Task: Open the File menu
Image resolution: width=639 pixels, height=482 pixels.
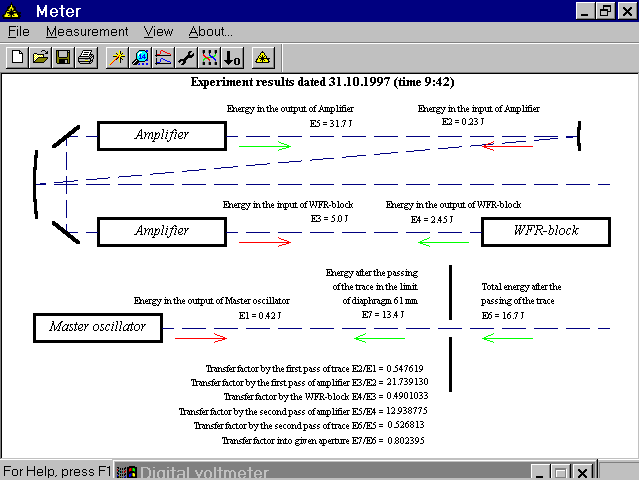Action: (x=19, y=31)
